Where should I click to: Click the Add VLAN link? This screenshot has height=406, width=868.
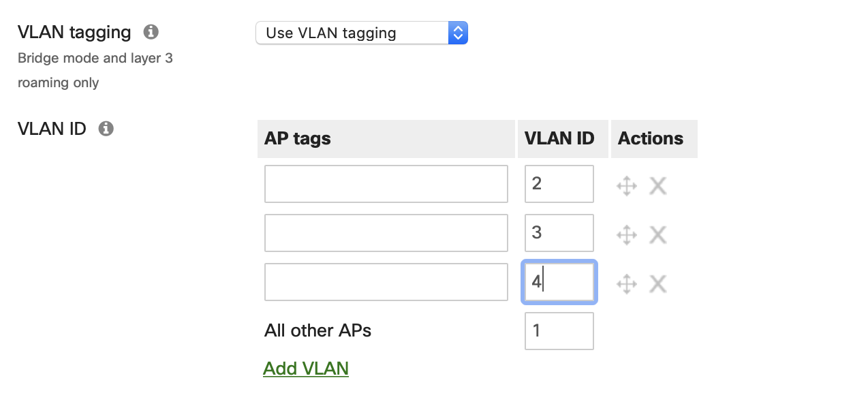305,368
